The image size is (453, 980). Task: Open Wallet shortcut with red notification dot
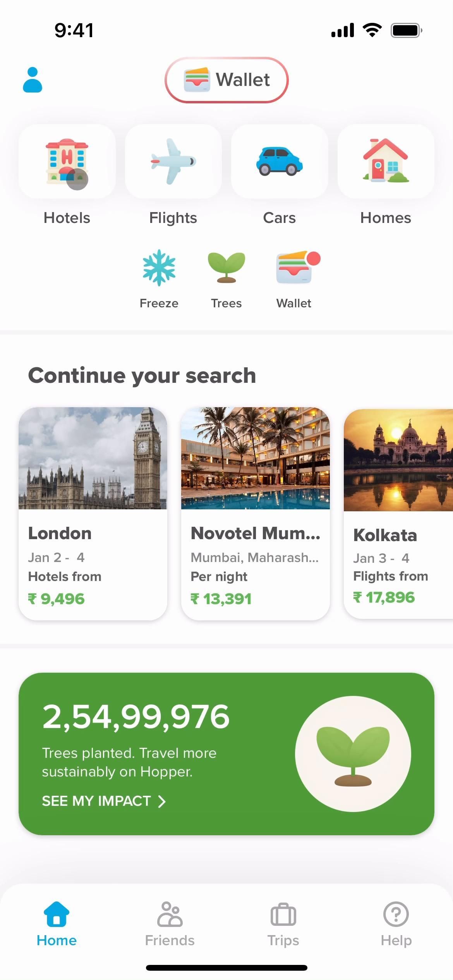point(294,268)
